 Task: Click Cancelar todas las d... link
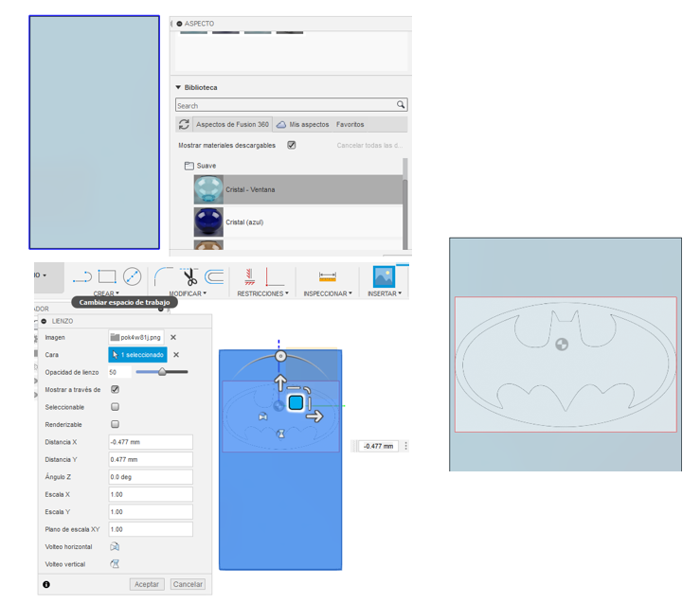369,146
